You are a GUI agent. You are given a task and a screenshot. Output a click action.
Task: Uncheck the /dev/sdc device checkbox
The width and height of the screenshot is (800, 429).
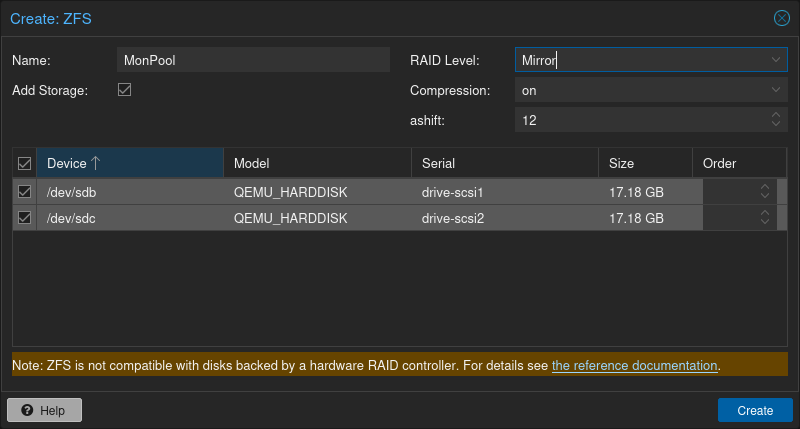[24, 218]
